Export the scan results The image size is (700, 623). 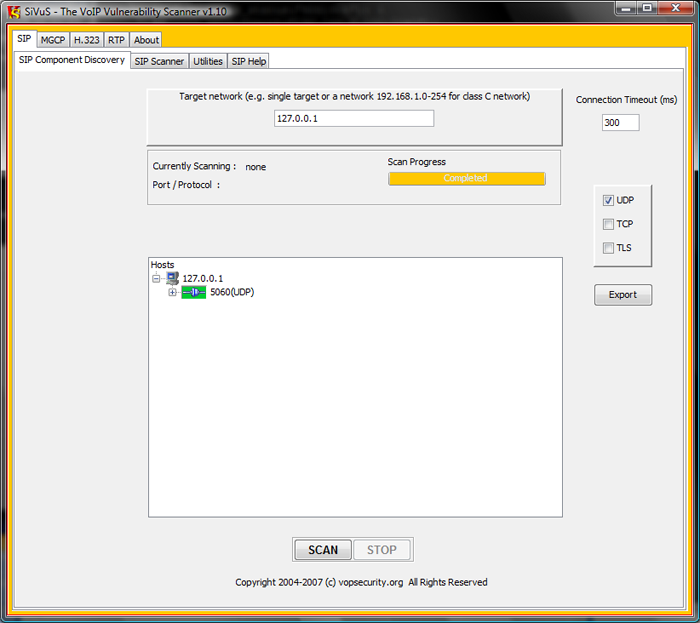click(x=623, y=295)
